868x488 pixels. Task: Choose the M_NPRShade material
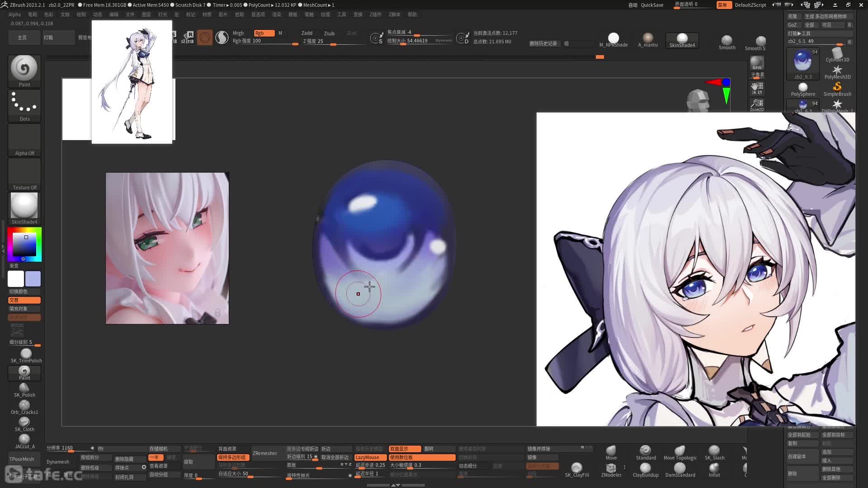click(613, 40)
